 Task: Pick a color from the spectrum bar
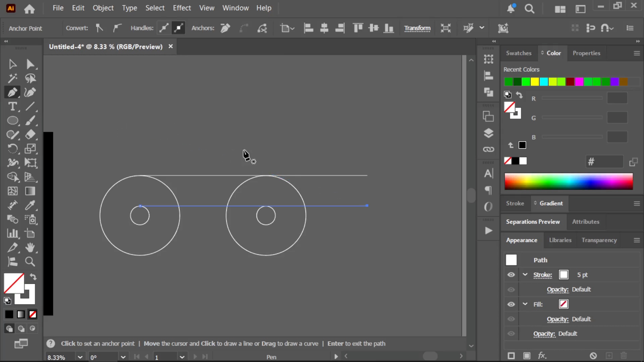(x=569, y=181)
